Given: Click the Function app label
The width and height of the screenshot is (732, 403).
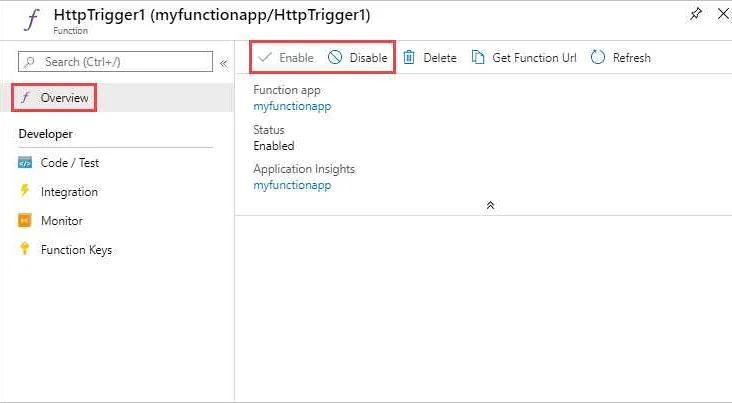Looking at the screenshot, I should [287, 90].
